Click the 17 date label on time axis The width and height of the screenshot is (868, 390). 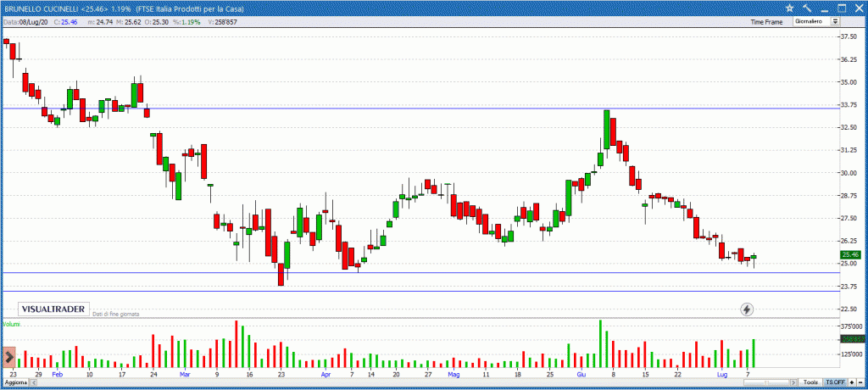pyautogui.click(x=121, y=374)
